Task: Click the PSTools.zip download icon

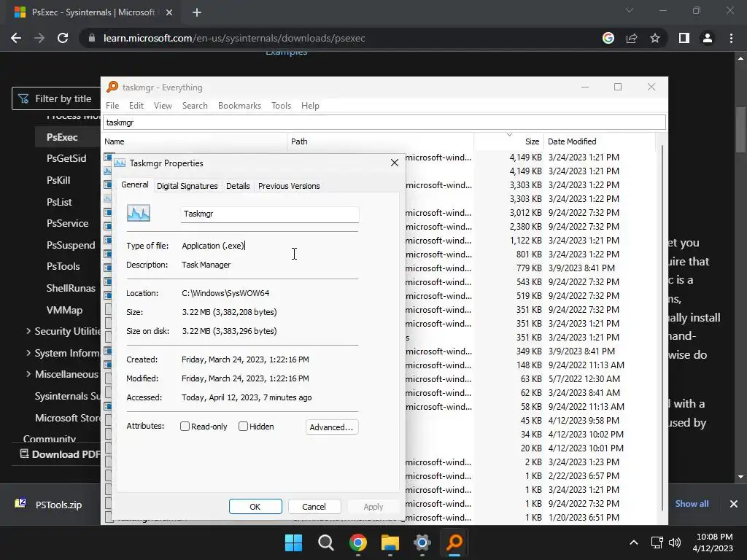Action: click(x=20, y=503)
